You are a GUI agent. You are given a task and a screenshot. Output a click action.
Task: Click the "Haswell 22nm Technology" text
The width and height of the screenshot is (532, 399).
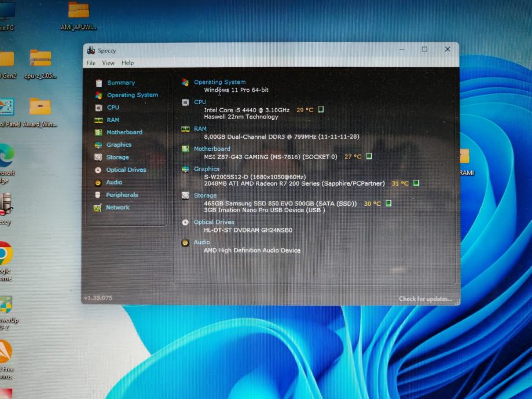click(241, 117)
